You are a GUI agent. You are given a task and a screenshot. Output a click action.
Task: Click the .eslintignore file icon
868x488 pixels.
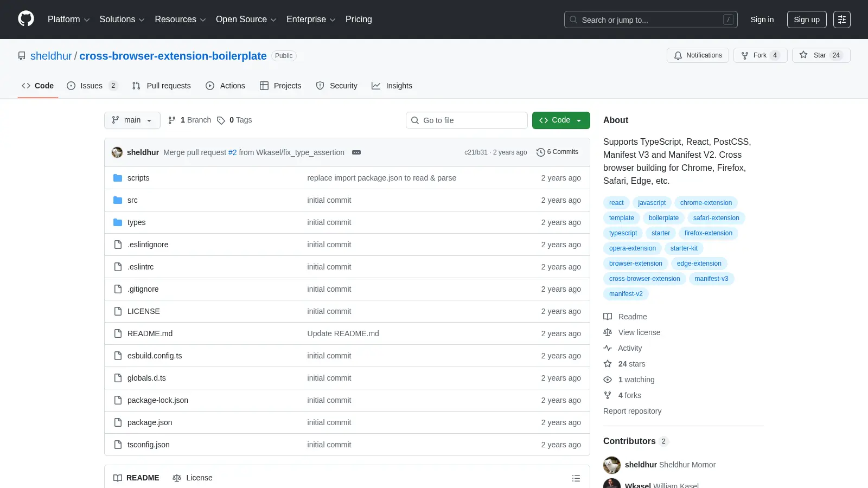pos(118,245)
